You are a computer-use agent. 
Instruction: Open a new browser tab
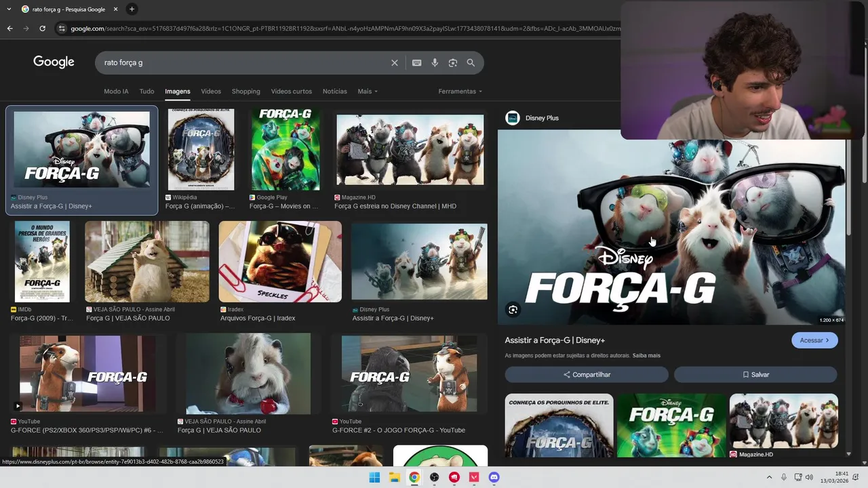coord(132,9)
